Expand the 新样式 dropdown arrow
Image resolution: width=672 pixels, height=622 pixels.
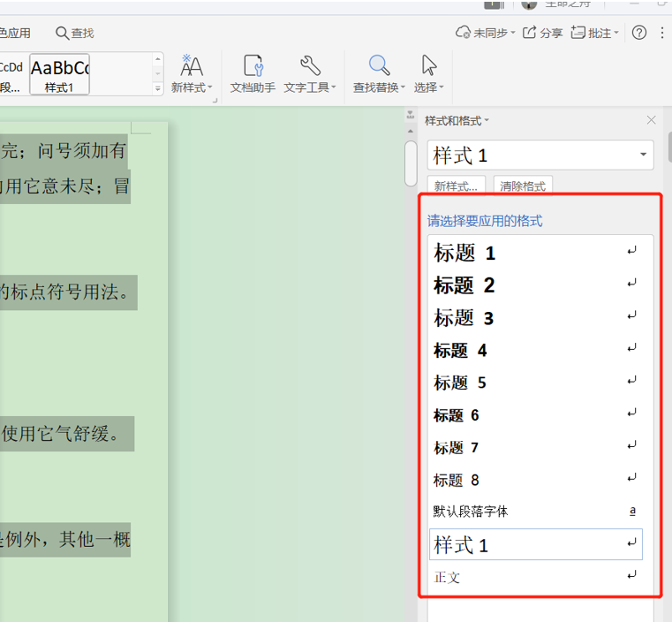(x=210, y=87)
